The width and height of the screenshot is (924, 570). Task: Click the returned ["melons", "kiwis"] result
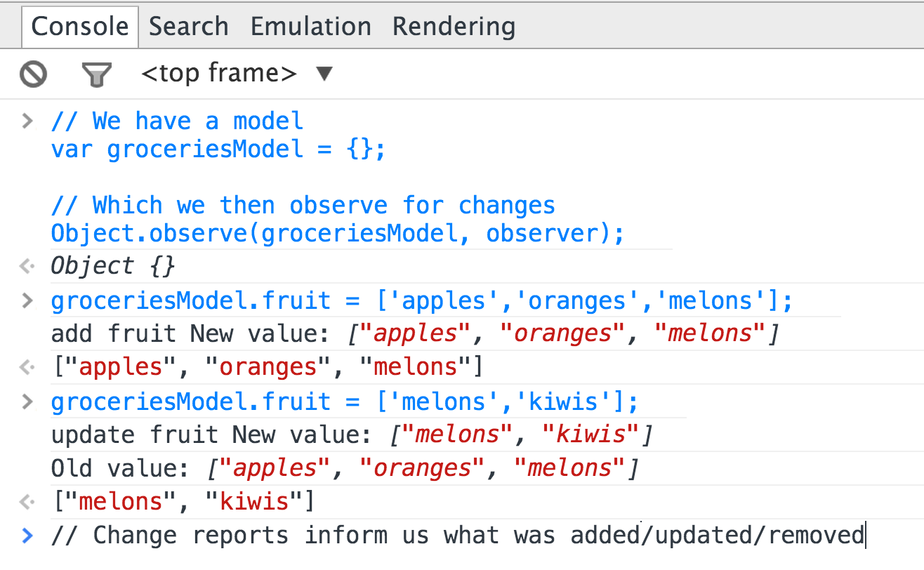click(183, 502)
